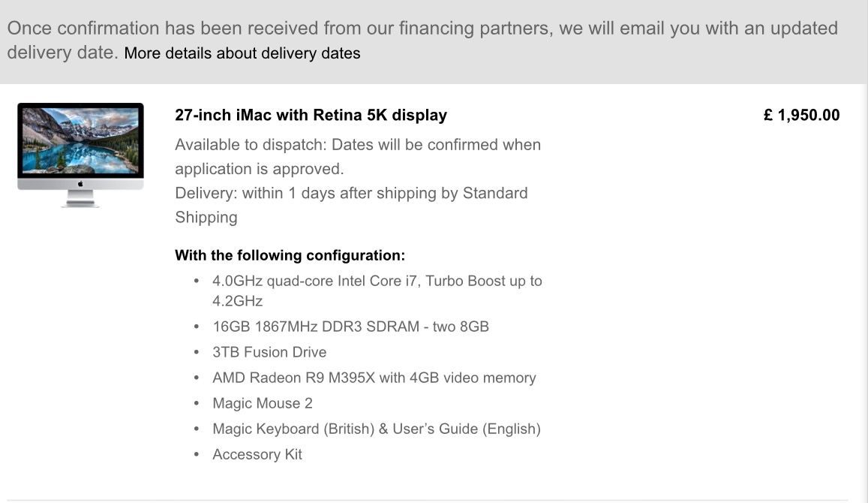This screenshot has width=868, height=503.
Task: Select the AMD Radeon R9 M395X item
Action: [374, 378]
